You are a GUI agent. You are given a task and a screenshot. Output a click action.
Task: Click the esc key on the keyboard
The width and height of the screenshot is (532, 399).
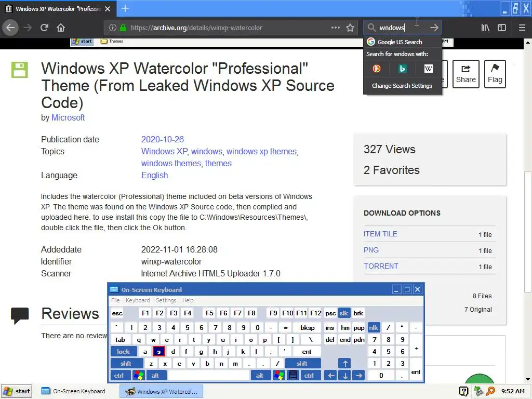(x=117, y=313)
